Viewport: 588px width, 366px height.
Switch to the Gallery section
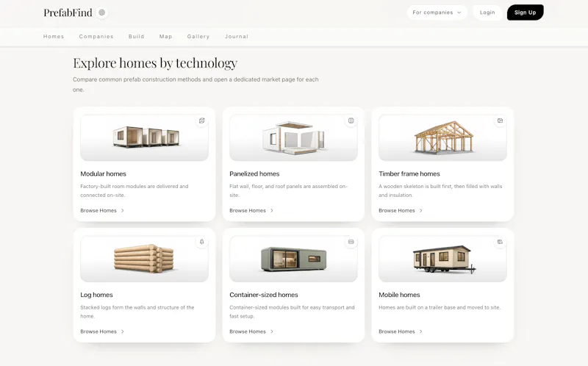(198, 36)
